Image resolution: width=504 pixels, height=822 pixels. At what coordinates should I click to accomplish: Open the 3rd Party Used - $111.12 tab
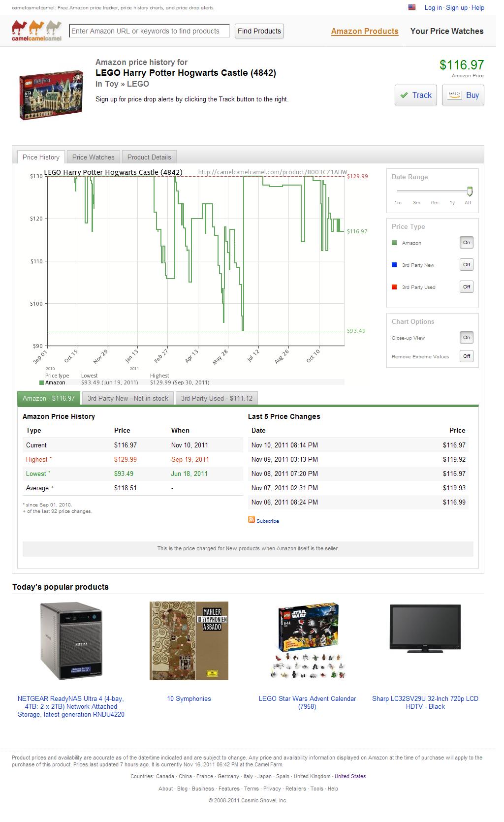pyautogui.click(x=217, y=398)
